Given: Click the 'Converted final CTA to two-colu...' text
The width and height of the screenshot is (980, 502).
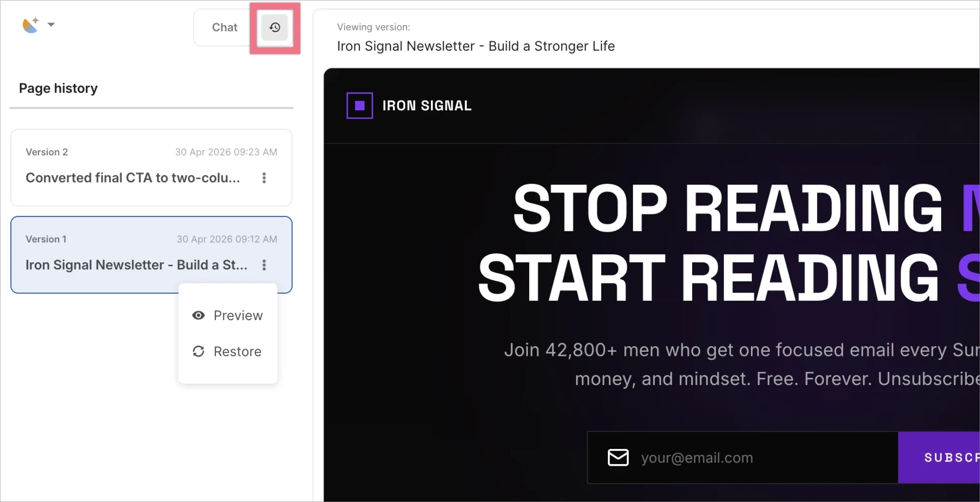Looking at the screenshot, I should click(x=133, y=178).
